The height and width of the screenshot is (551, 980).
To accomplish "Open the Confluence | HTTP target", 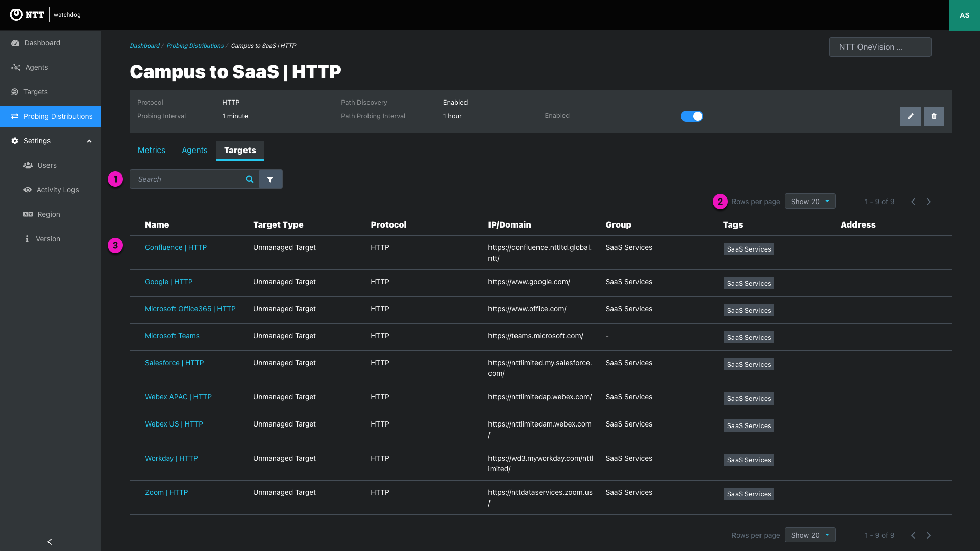I will (176, 247).
